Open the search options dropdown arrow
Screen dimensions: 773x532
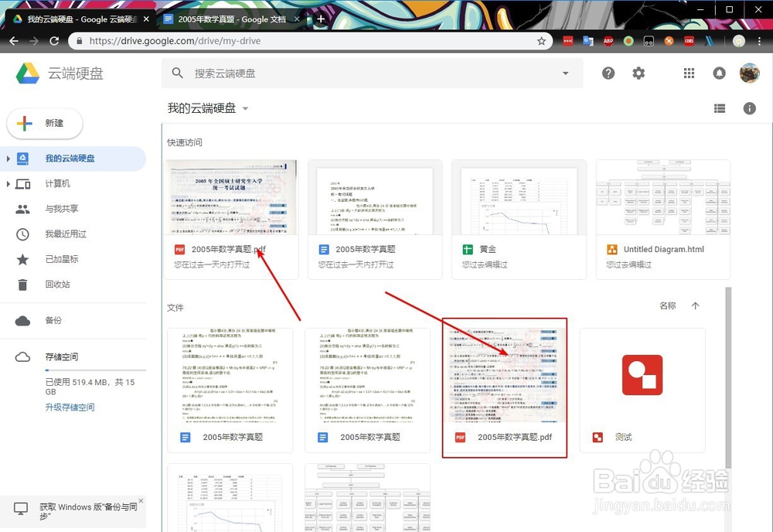pos(566,73)
